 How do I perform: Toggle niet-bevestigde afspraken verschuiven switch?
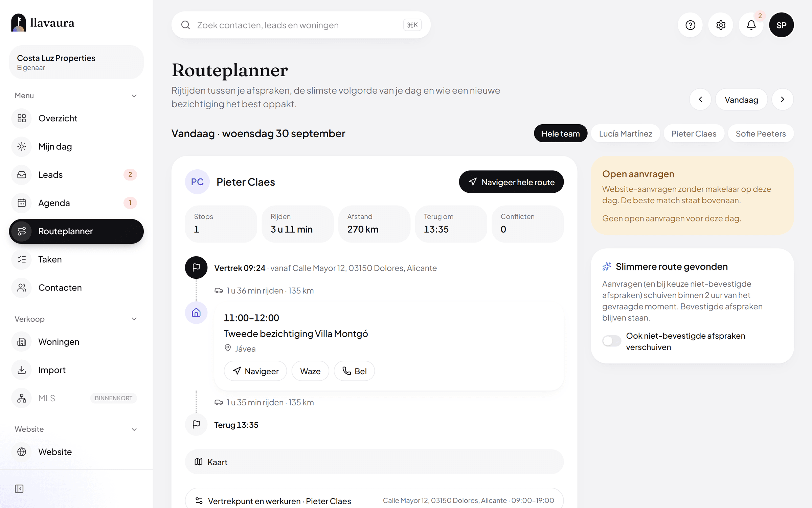point(612,341)
